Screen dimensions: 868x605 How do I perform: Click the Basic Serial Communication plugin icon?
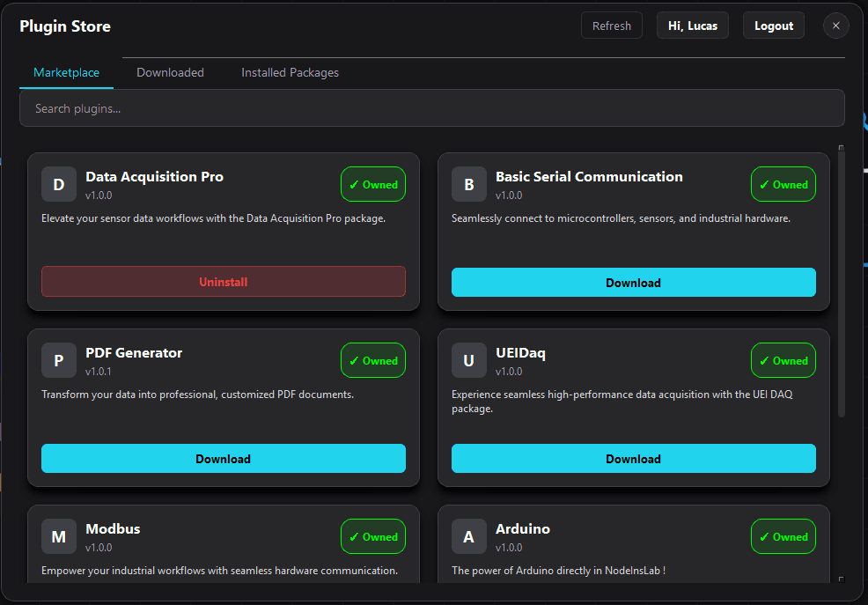pos(468,184)
